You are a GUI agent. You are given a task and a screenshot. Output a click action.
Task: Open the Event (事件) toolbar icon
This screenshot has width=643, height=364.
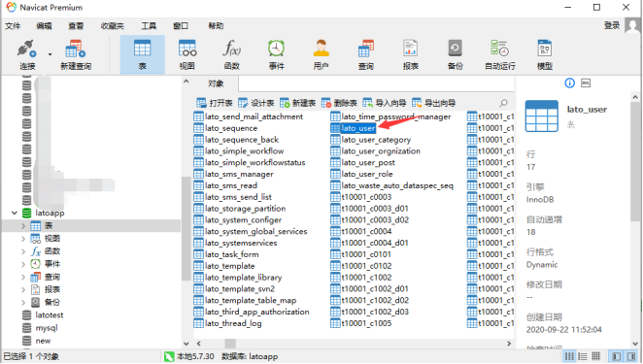point(277,54)
